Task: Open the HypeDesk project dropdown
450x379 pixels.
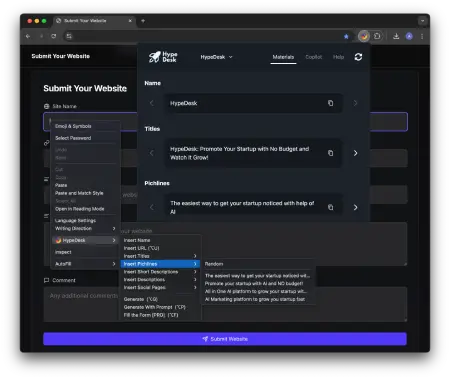Action: [216, 57]
